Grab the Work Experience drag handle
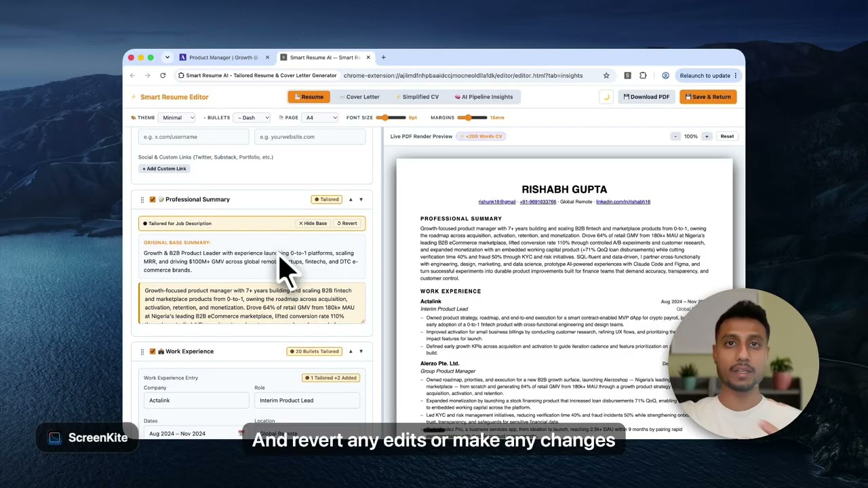868x488 pixels. (142, 351)
